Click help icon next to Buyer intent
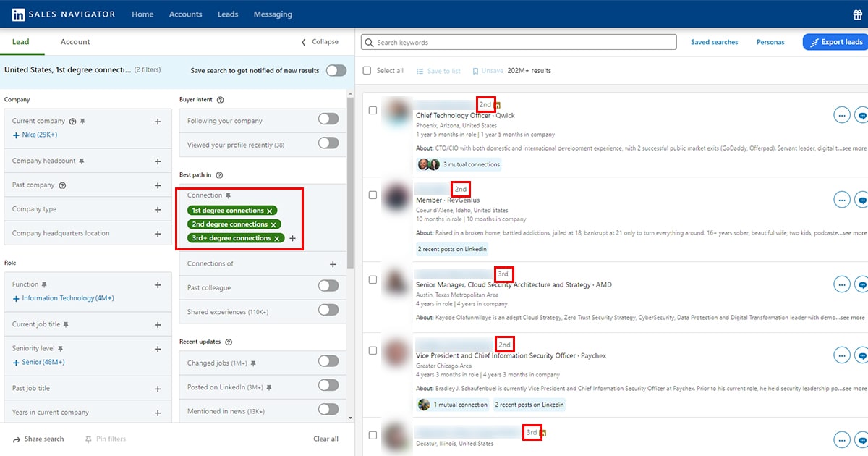 click(220, 100)
